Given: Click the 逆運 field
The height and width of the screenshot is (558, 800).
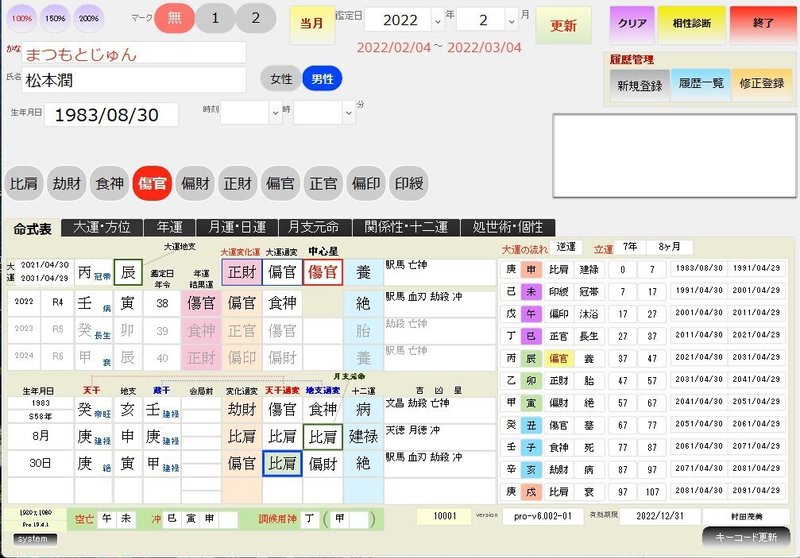Looking at the screenshot, I should point(566,247).
